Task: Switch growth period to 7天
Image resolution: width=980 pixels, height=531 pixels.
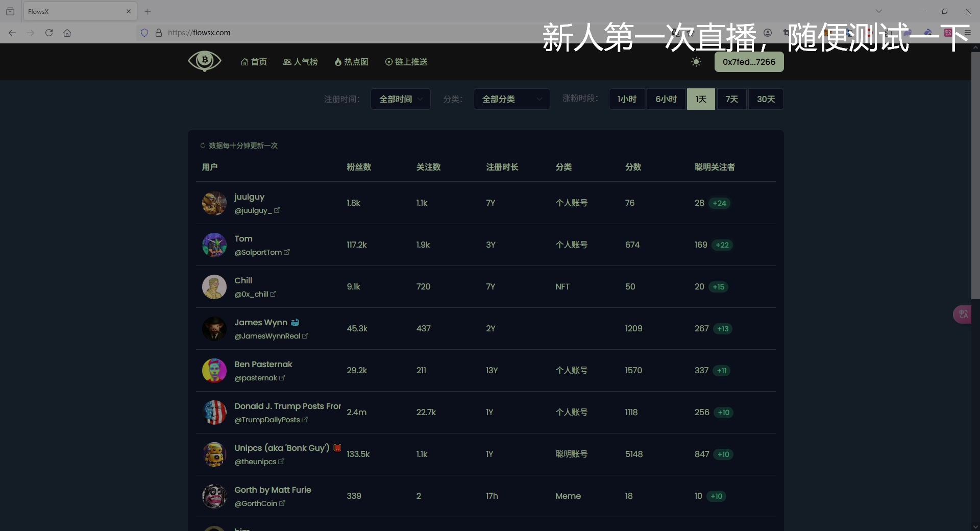Action: [731, 99]
